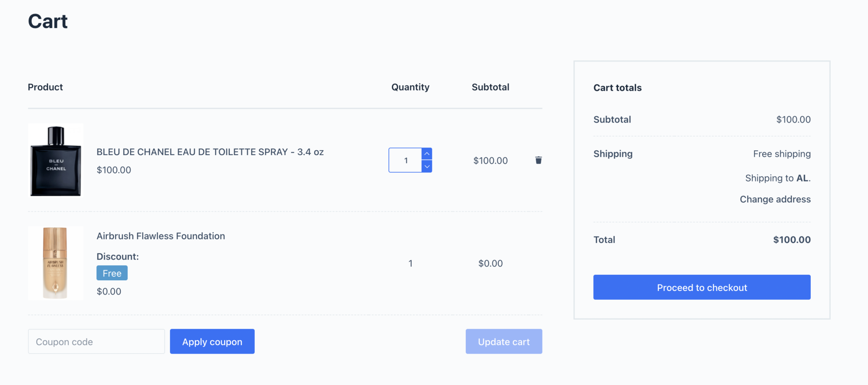The image size is (868, 385).
Task: Proceed to checkout
Action: 701,287
